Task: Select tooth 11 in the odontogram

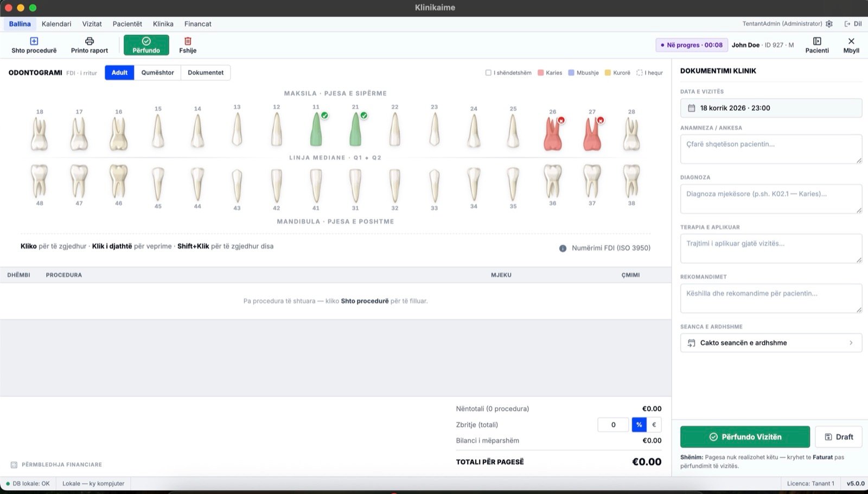Action: click(x=316, y=130)
